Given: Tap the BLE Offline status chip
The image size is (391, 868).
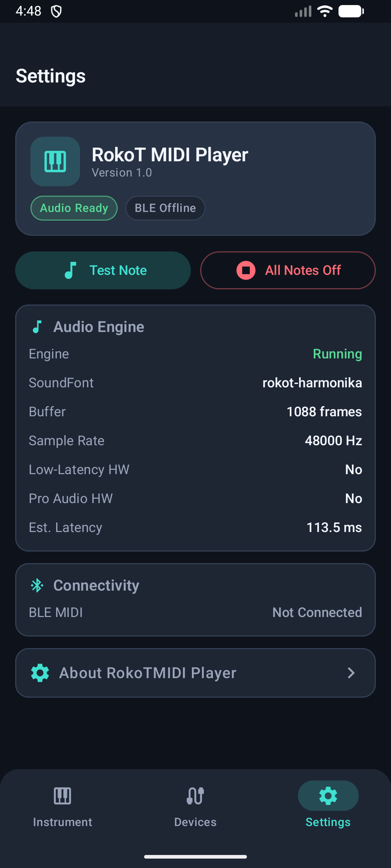Looking at the screenshot, I should 165,208.
